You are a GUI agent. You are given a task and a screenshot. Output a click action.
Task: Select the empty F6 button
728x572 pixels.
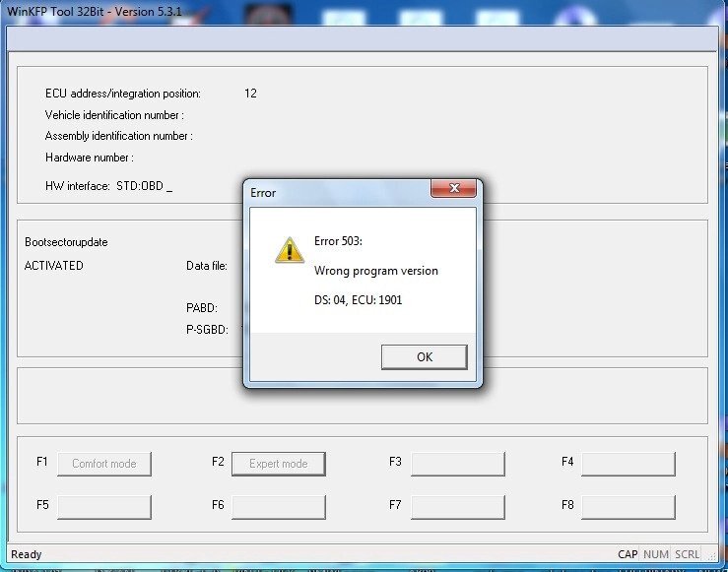tap(278, 506)
